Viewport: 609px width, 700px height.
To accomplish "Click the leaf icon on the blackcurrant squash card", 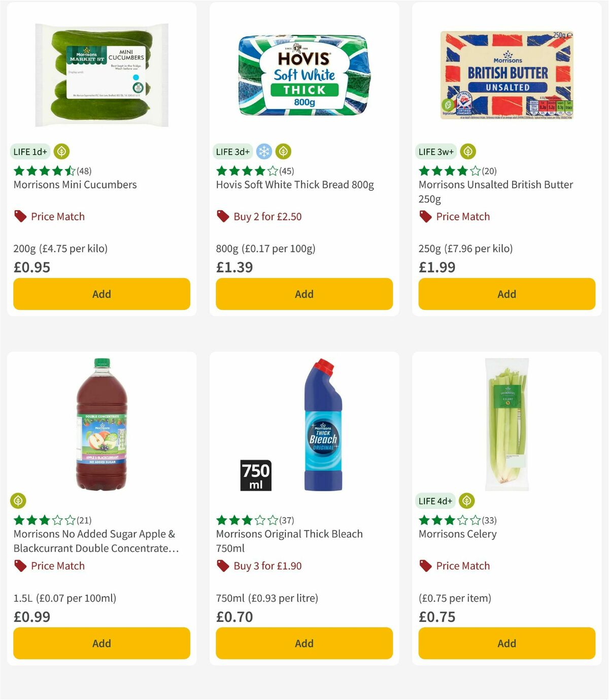I will coord(19,501).
